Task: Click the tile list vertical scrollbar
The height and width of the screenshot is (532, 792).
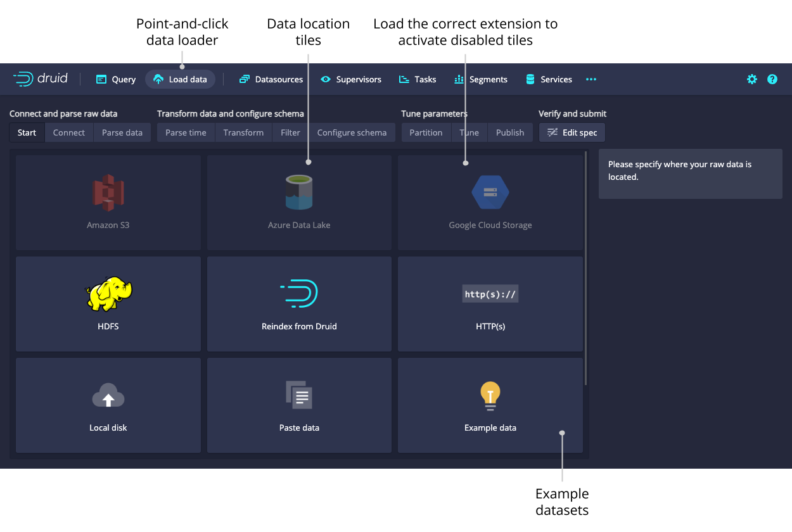Action: point(585,266)
